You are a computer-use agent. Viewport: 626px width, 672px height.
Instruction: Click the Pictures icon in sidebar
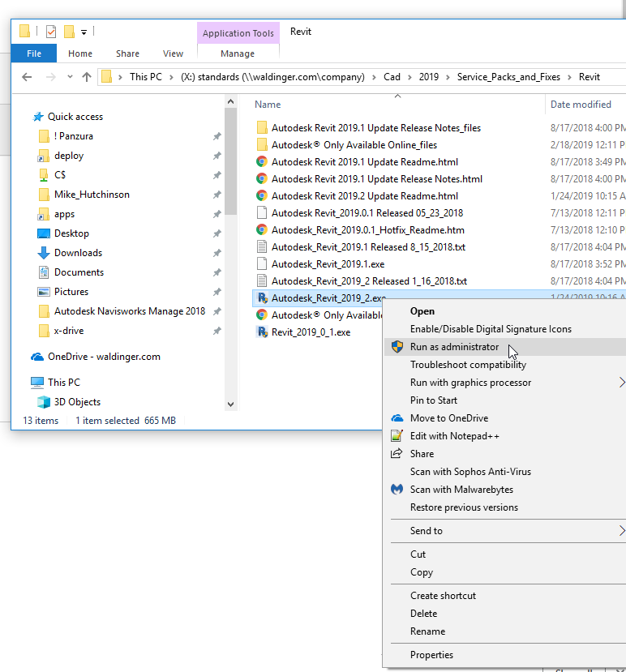click(x=43, y=292)
